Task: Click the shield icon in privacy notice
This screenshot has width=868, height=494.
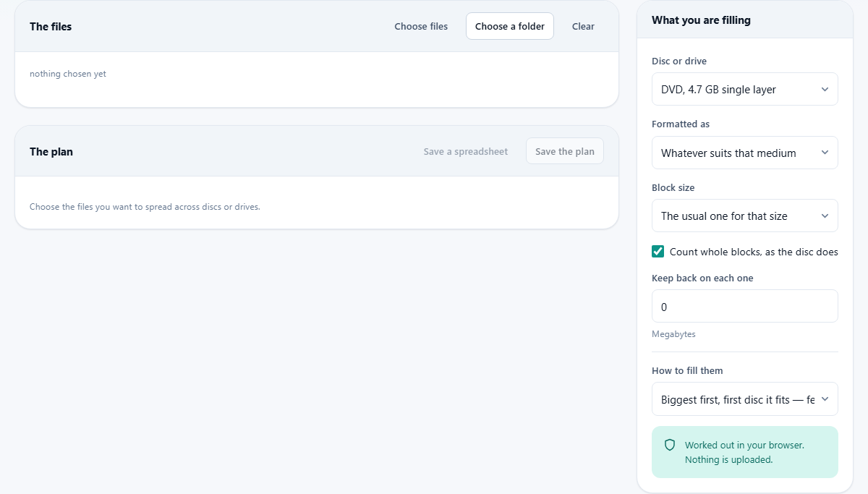Action: pos(670,445)
